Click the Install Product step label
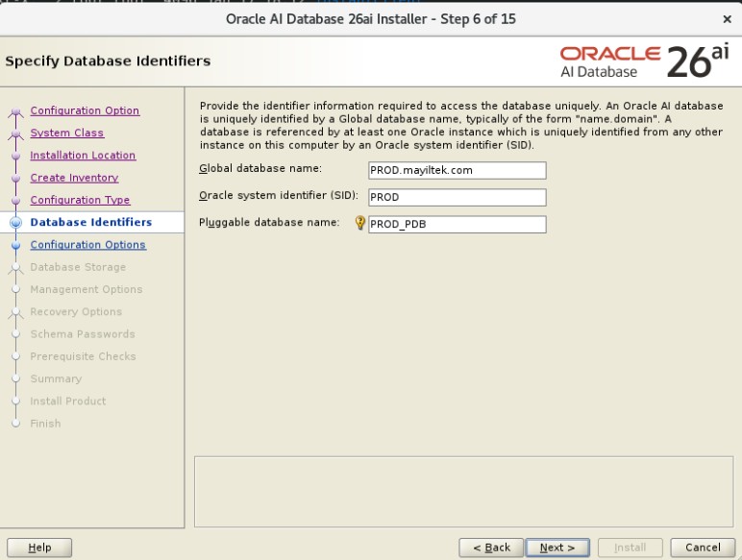 tap(67, 402)
